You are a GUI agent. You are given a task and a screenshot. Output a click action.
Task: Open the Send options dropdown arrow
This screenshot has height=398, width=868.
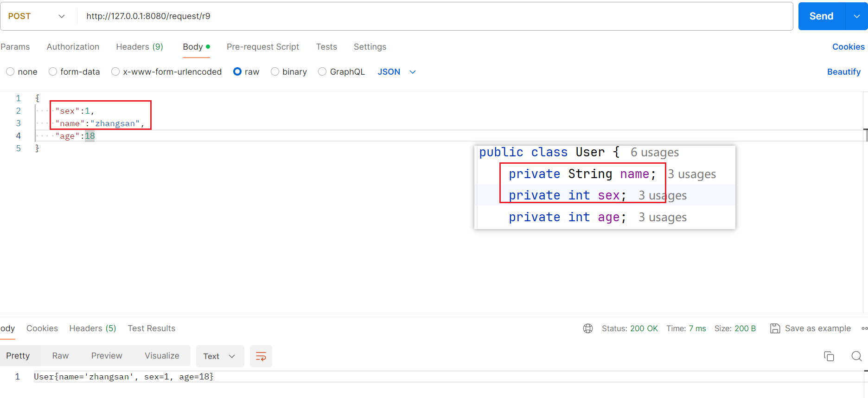tap(857, 16)
